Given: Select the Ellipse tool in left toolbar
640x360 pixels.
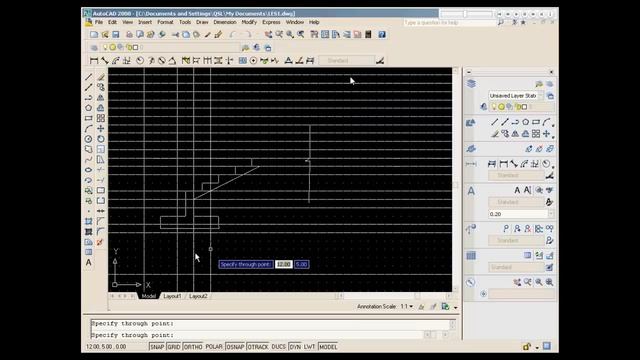Looking at the screenshot, I should tap(89, 170).
